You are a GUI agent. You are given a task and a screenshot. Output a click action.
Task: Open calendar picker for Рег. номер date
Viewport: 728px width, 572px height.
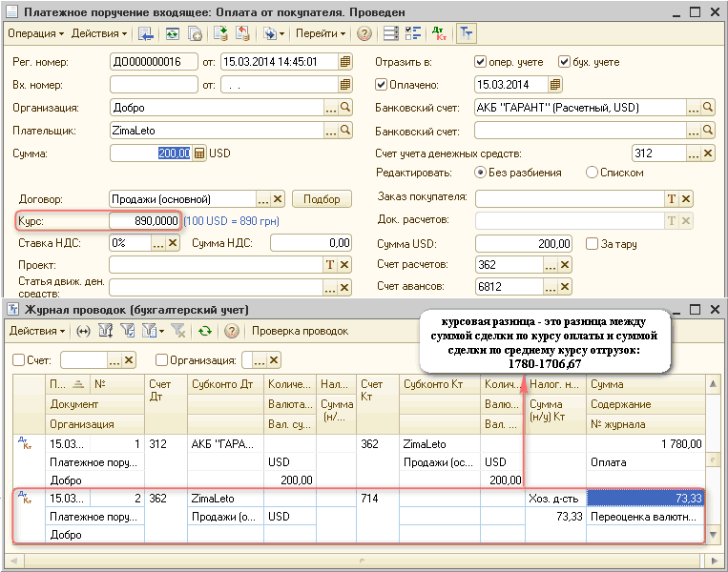[x=343, y=62]
